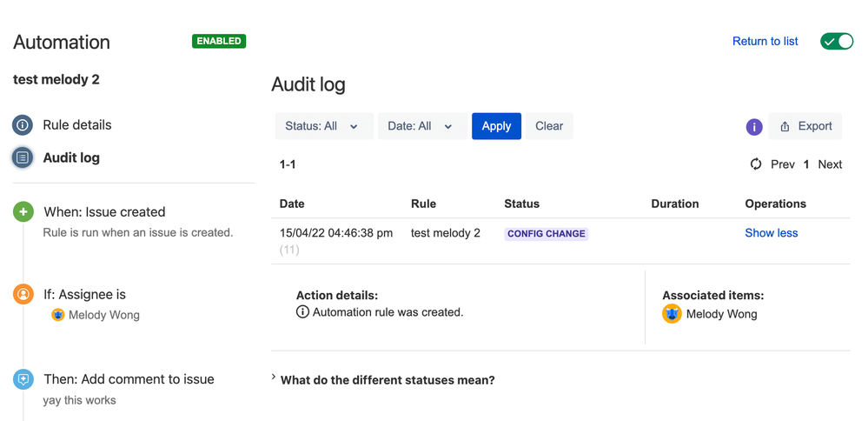Click test melody 2 in Rule column

click(x=446, y=233)
